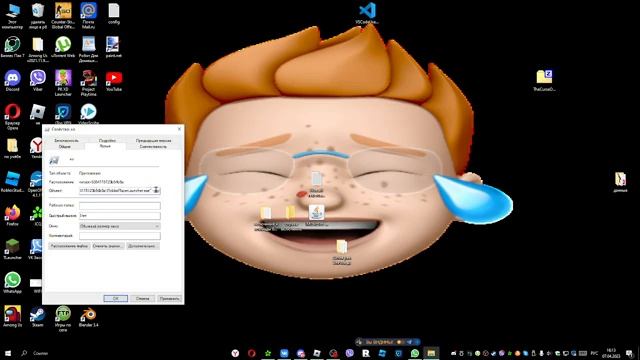Click the Shortcut key input field
Image resolution: width=640 pixels, height=360 pixels.
pyautogui.click(x=120, y=216)
